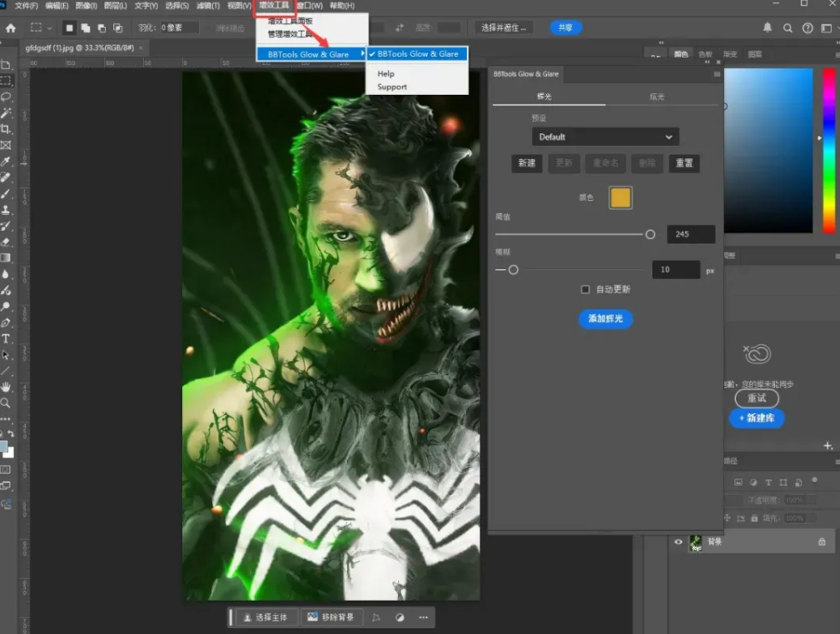Collapse the BBTools panel with double arrows
Image resolution: width=840 pixels, height=634 pixels.
tap(707, 62)
